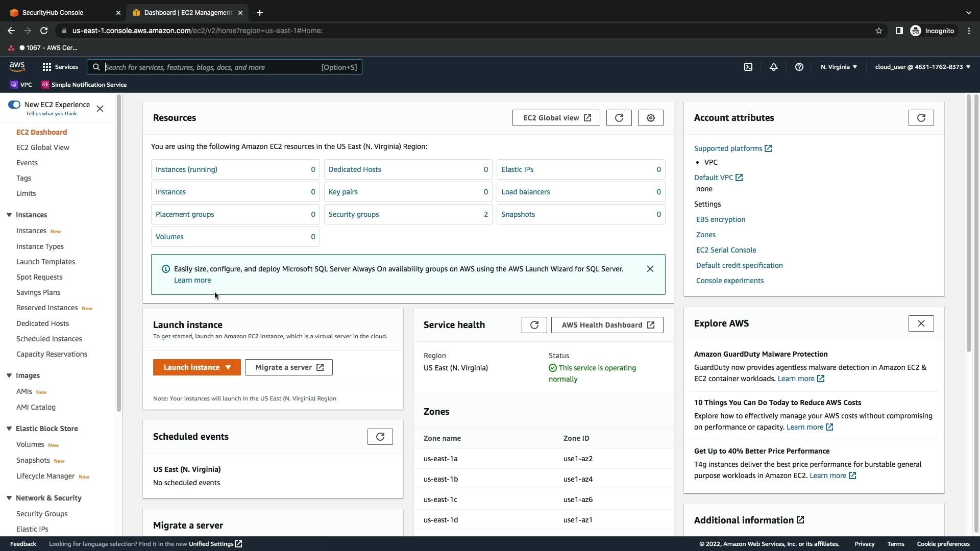Refresh the Account attributes panel
Image resolution: width=980 pixels, height=551 pixels.
click(x=921, y=118)
